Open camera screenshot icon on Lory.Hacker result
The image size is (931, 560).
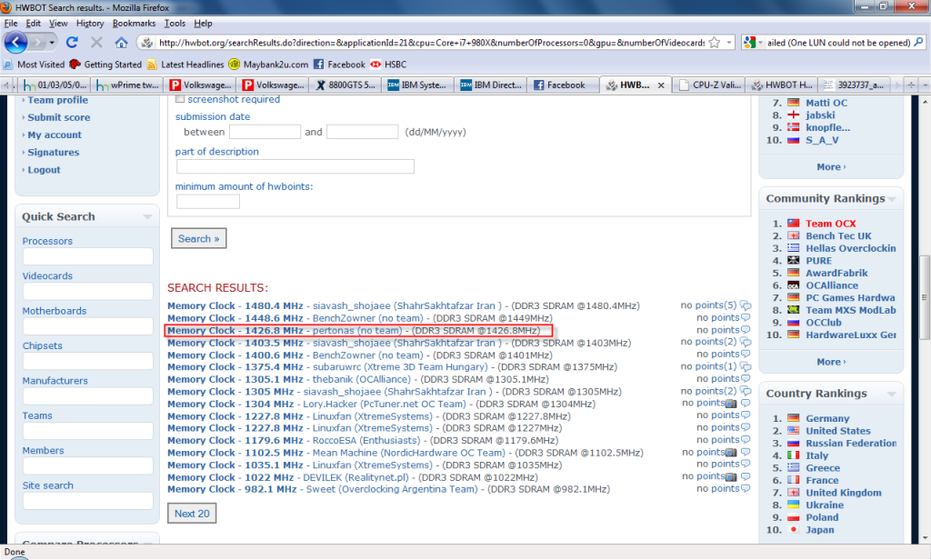point(732,403)
